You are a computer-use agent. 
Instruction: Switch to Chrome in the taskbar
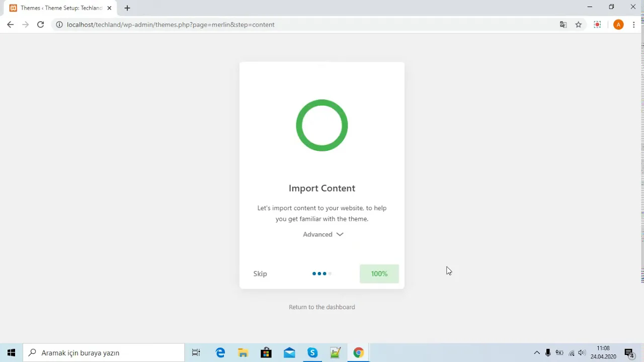pyautogui.click(x=358, y=353)
